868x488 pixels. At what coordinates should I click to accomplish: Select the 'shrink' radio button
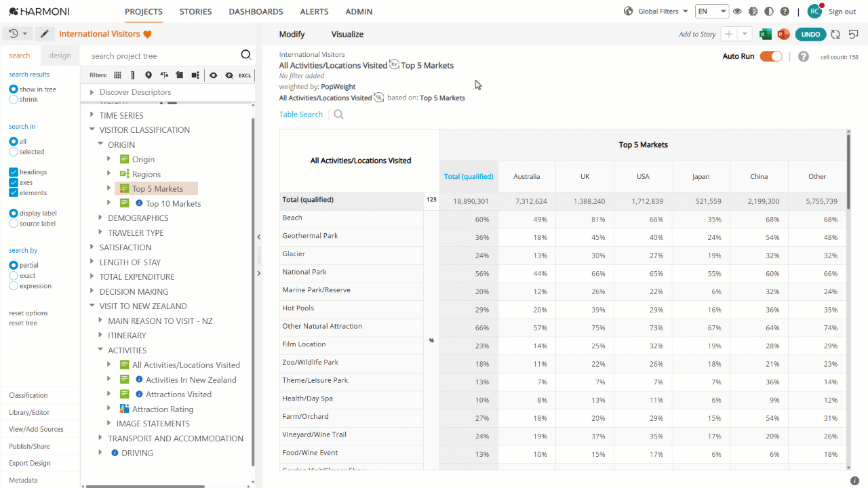[x=14, y=100]
